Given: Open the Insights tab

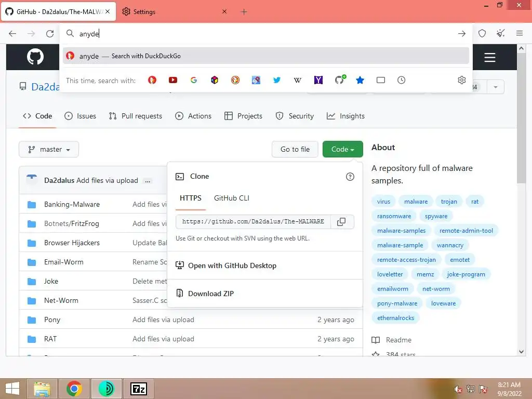Looking at the screenshot, I should pos(345,116).
